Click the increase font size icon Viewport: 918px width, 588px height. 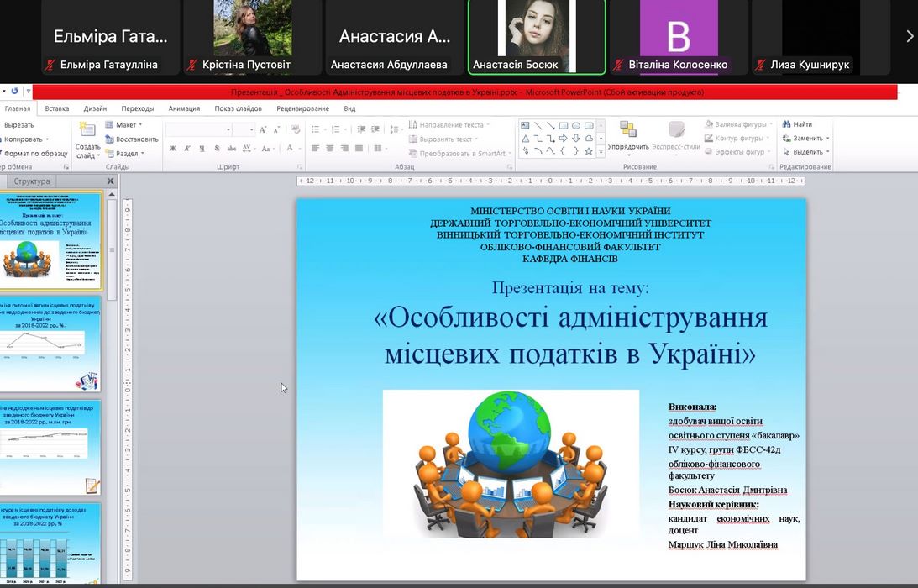(263, 130)
